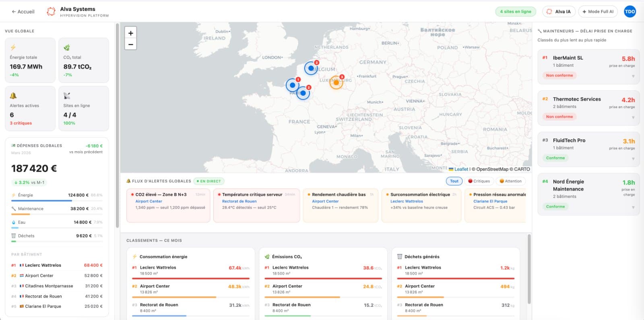Expand the Nord Énergie Maintenance card

[633, 207]
